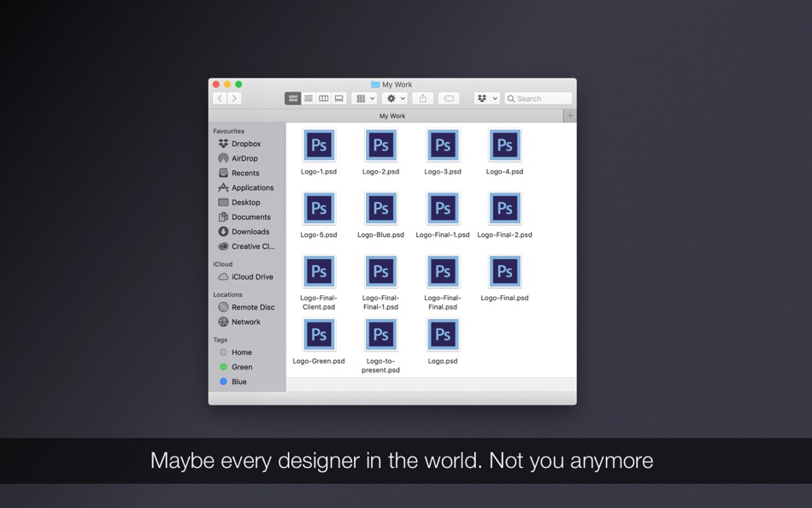Select the Logo-4.psd file icon
This screenshot has height=508, width=812.
pos(505,145)
